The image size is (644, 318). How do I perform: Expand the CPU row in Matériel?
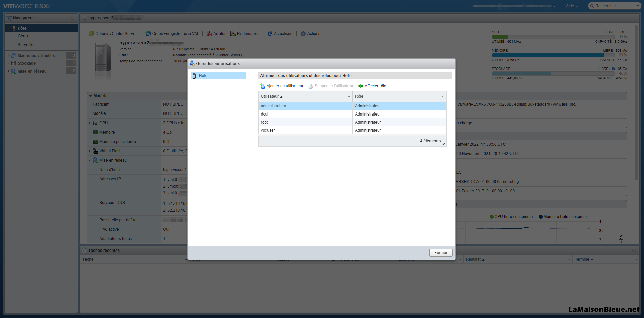[x=90, y=123]
